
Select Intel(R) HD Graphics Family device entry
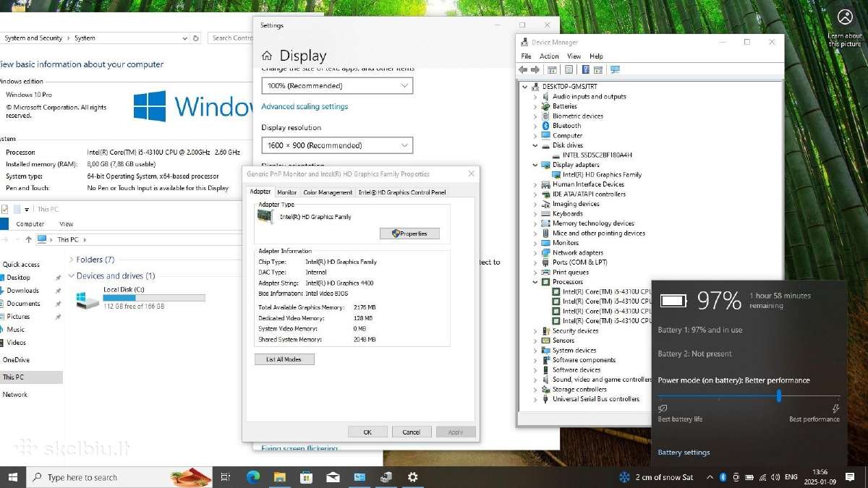pyautogui.click(x=602, y=174)
